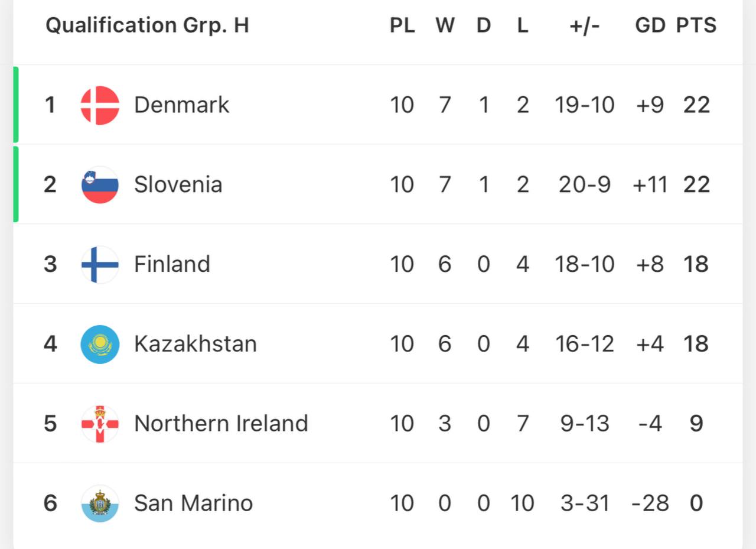Screen dimensions: 756x549
Task: Click the +/- goals column header
Action: tap(585, 25)
